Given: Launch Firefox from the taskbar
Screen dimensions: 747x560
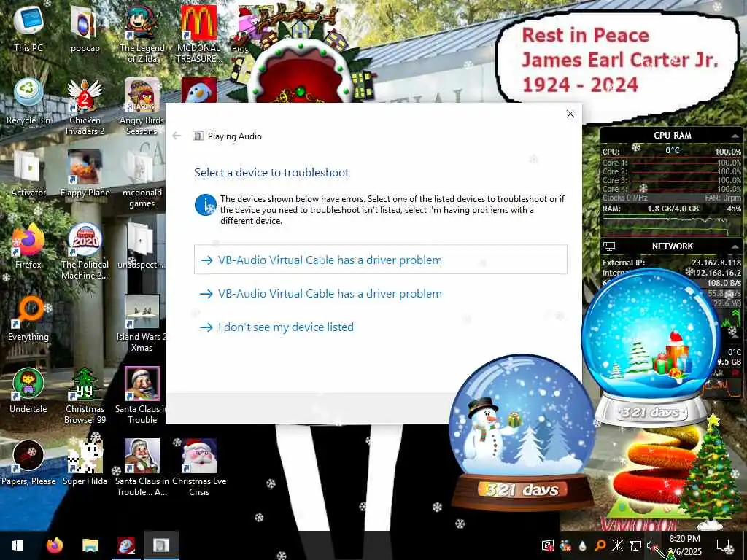Looking at the screenshot, I should (55, 545).
